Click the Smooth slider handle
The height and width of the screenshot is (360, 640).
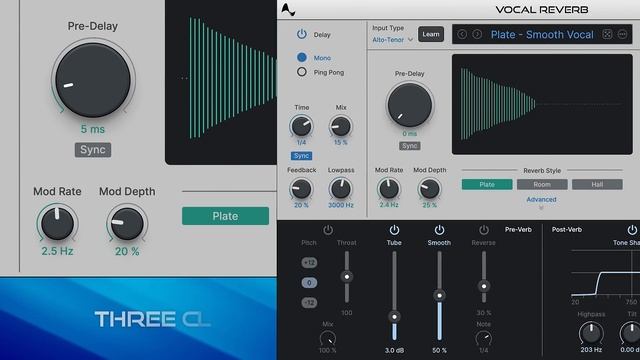pyautogui.click(x=439, y=296)
